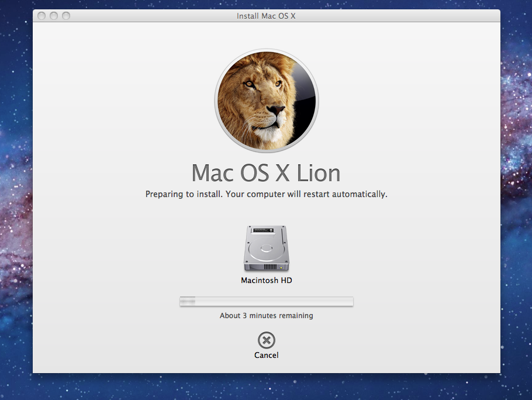Click the Cancel X icon
The width and height of the screenshot is (532, 400).
(x=267, y=340)
